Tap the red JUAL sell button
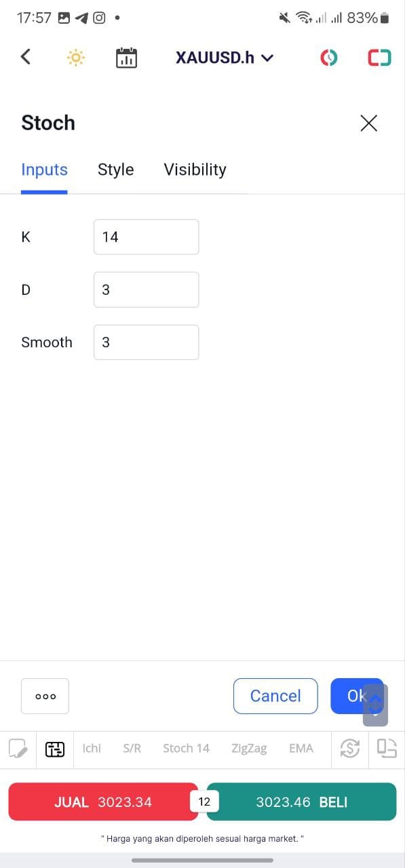Screen dimensions: 405x868 pyautogui.click(x=103, y=802)
